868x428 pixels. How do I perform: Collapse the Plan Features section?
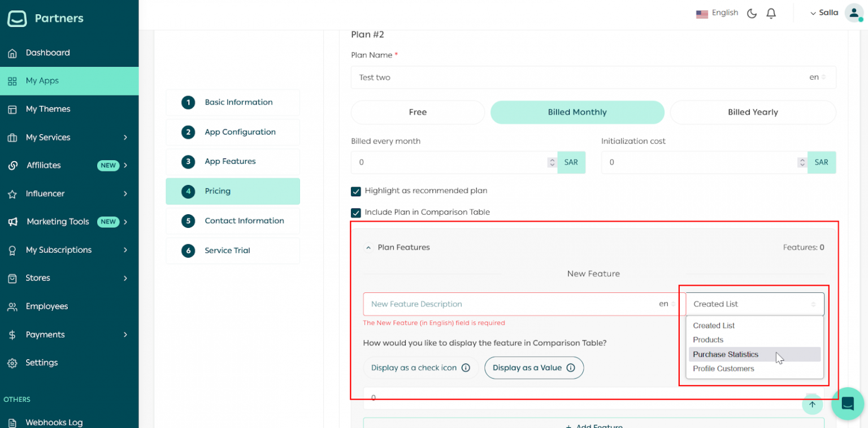click(x=368, y=247)
